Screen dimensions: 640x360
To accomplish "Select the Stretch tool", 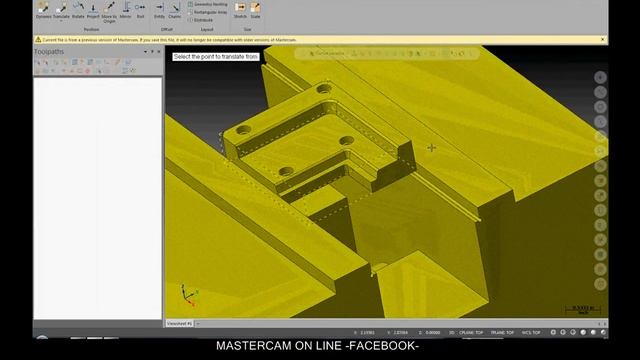I will 240,10.
